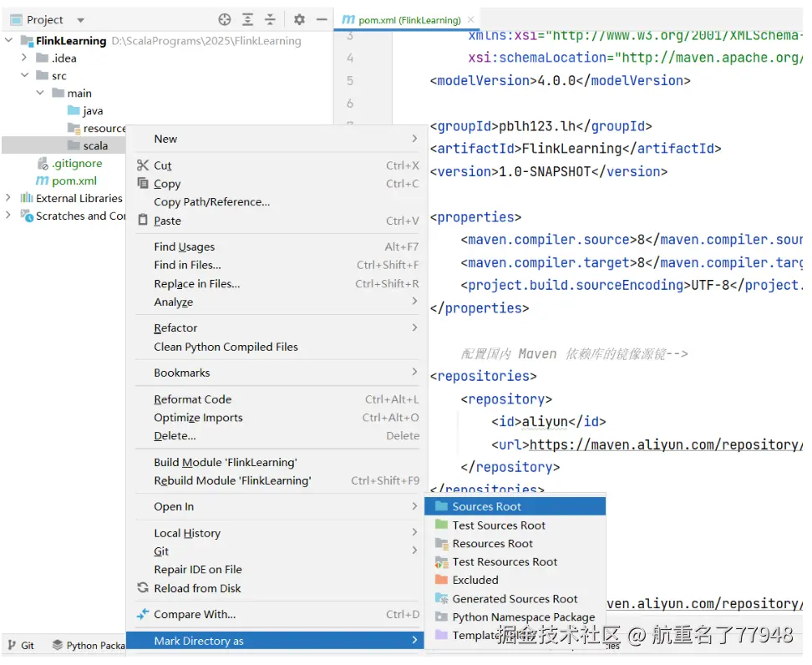Click the Project panel title label
The width and height of the screenshot is (812, 665).
click(x=44, y=20)
